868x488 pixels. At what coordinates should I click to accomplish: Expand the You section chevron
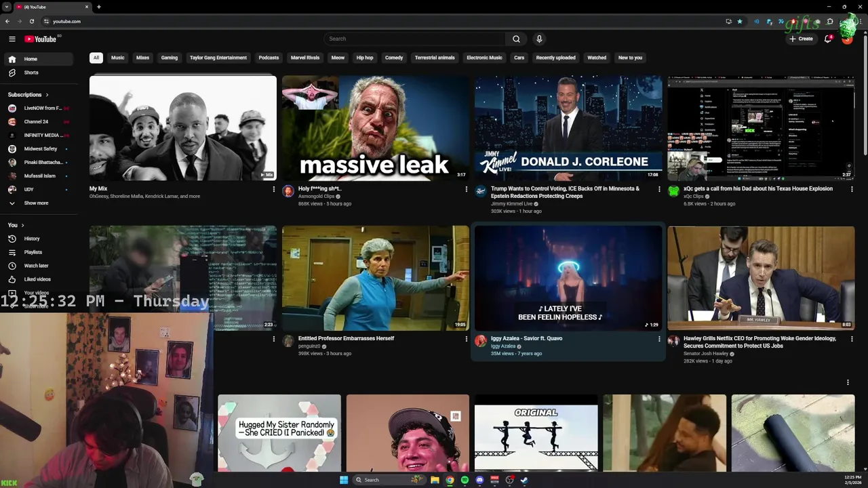22,225
